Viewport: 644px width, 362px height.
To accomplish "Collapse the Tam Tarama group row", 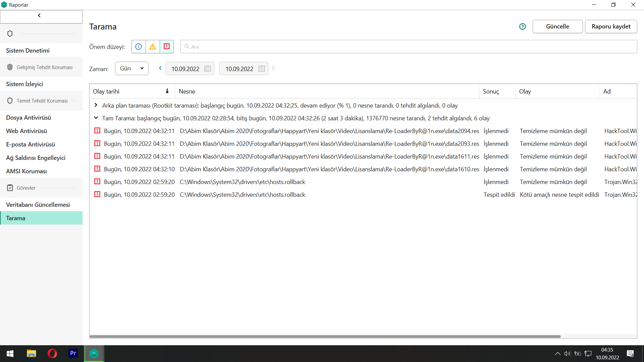I will pos(96,118).
